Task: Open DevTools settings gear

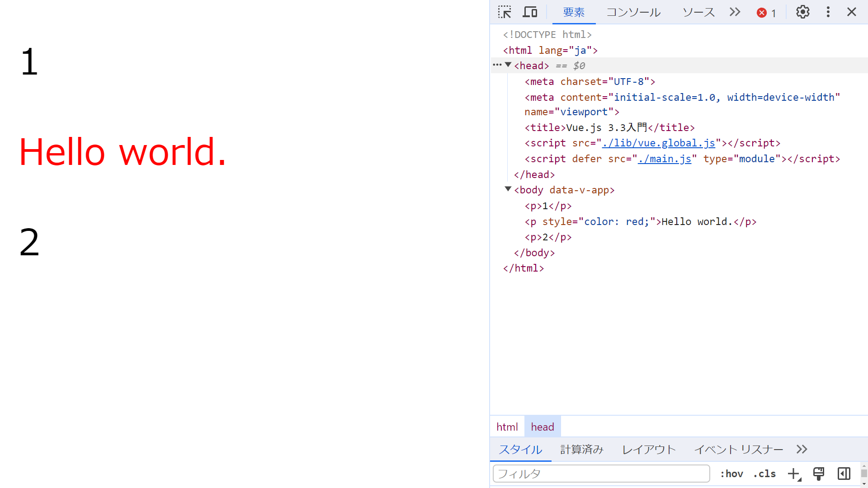Action: [x=802, y=12]
